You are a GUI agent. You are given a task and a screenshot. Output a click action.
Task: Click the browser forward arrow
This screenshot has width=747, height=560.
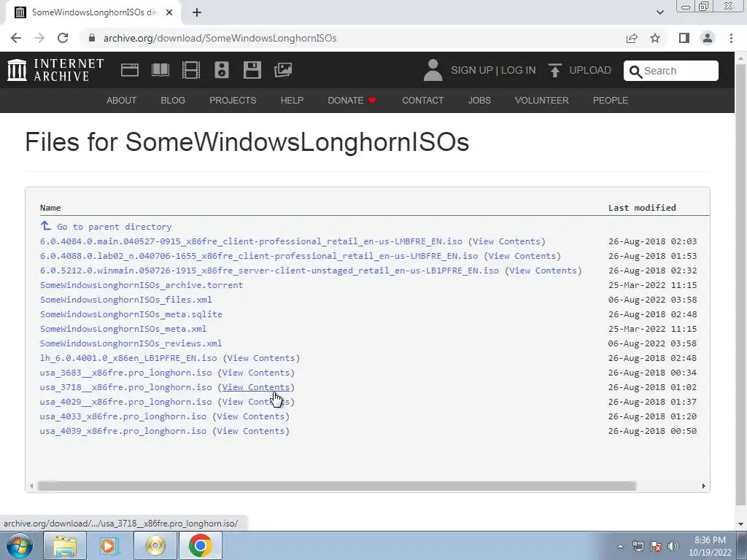point(39,38)
